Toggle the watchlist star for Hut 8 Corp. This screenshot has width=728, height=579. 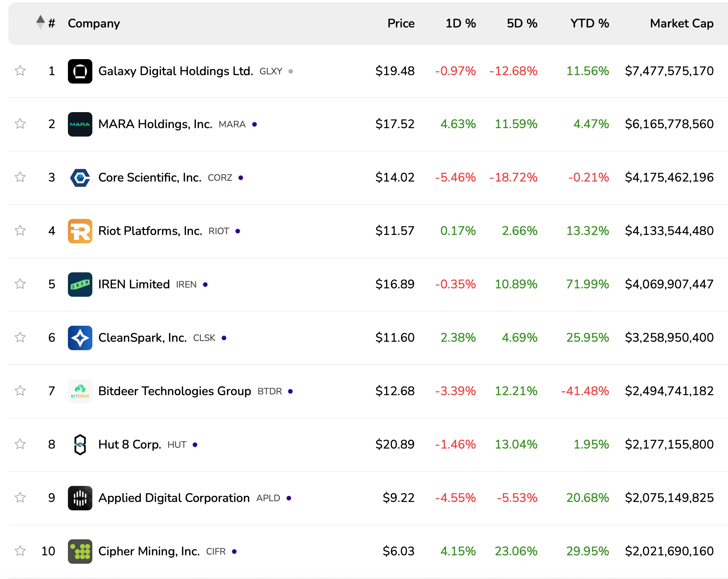(x=20, y=444)
